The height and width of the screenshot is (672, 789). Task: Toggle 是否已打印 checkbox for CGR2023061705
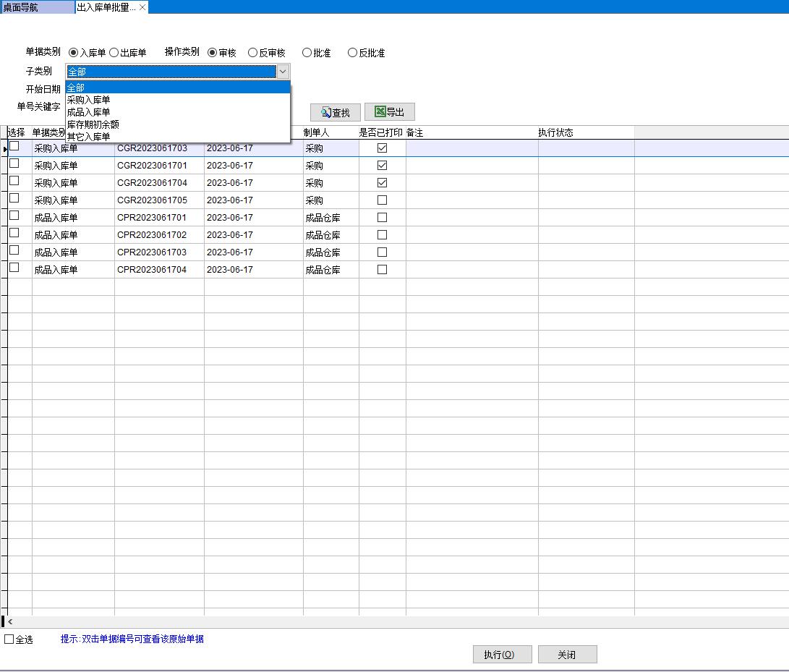383,200
